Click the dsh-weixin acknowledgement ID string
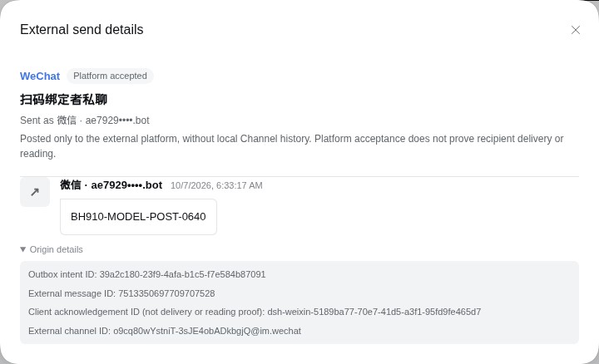This screenshot has width=599, height=364. (374, 312)
